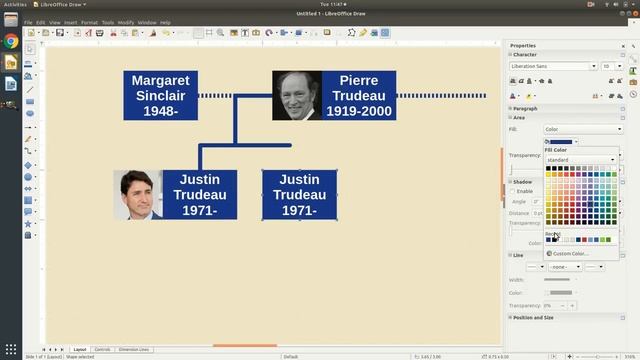
Task: Click the Justin Trudeau portrait photo
Action: tap(138, 195)
